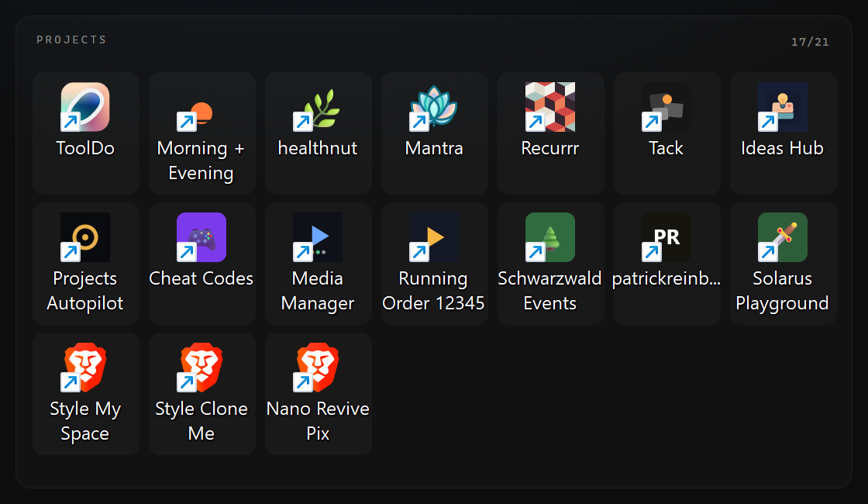Screen dimensions: 868x504
Task: Select the "Recurrr" label
Action: tap(550, 148)
